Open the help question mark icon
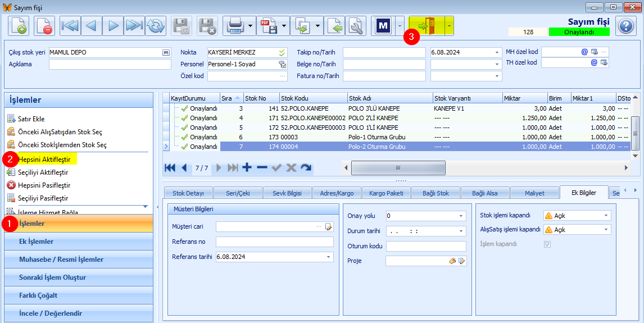The width and height of the screenshot is (644, 323). click(625, 26)
